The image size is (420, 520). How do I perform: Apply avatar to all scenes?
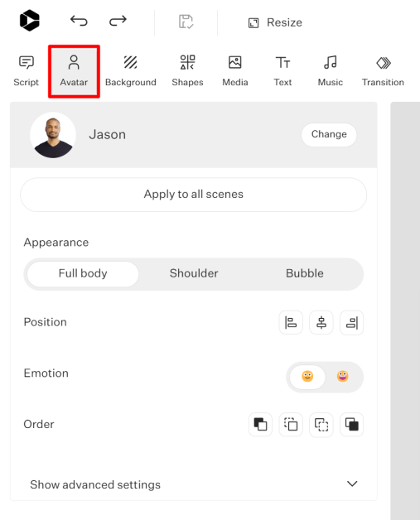[x=193, y=195]
